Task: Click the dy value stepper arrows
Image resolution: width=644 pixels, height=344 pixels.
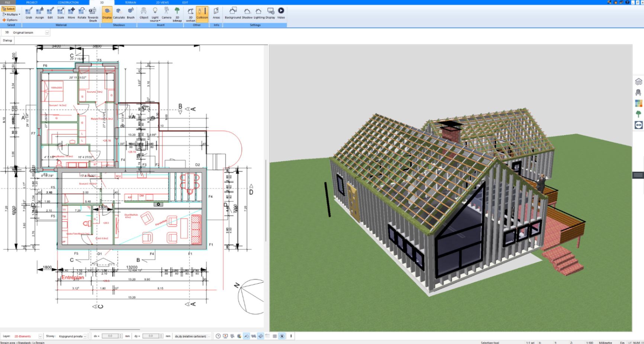Action: 161,336
